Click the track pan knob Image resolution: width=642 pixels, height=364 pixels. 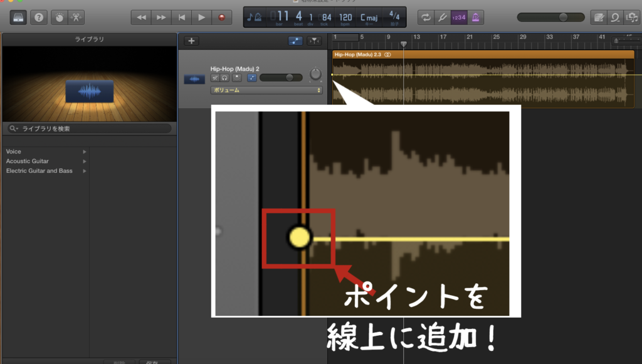click(x=315, y=74)
